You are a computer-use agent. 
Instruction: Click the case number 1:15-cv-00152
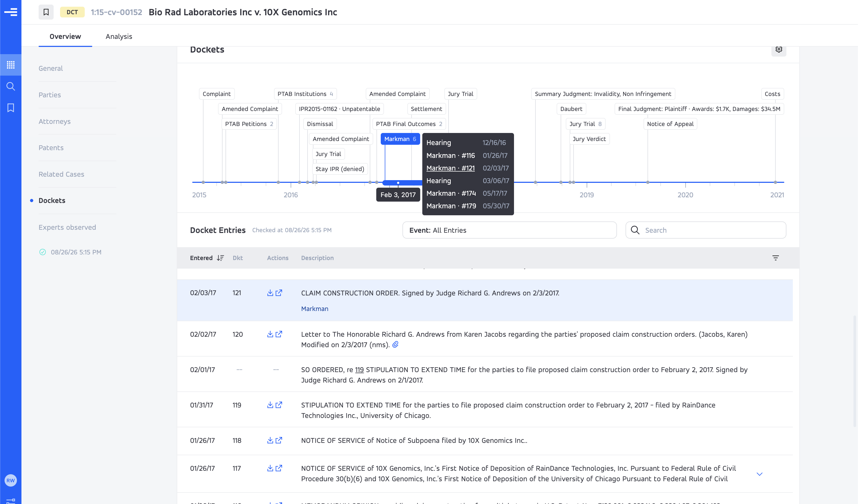[x=116, y=12]
